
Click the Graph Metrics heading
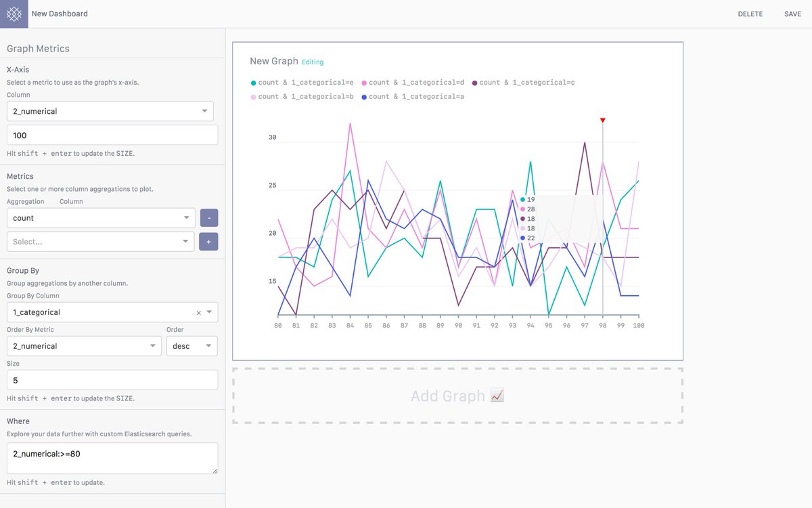(38, 49)
